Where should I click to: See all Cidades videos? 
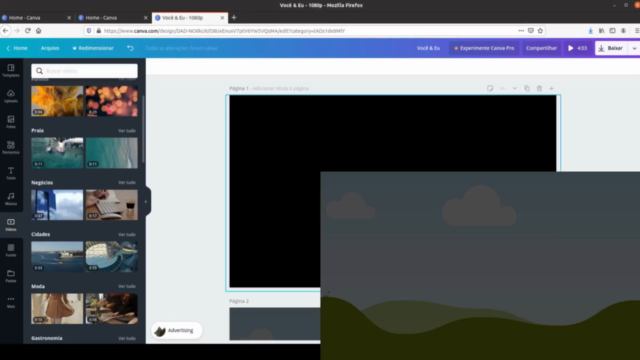pos(127,235)
